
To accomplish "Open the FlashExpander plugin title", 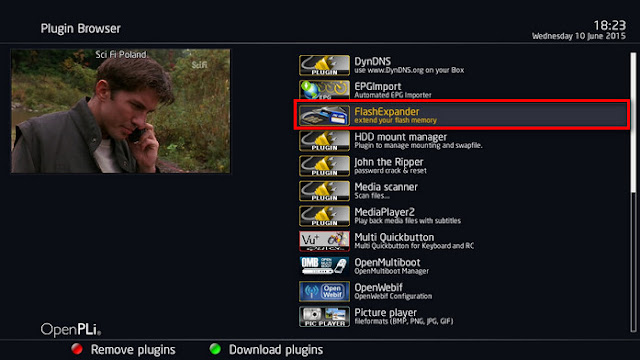I will pos(387,111).
